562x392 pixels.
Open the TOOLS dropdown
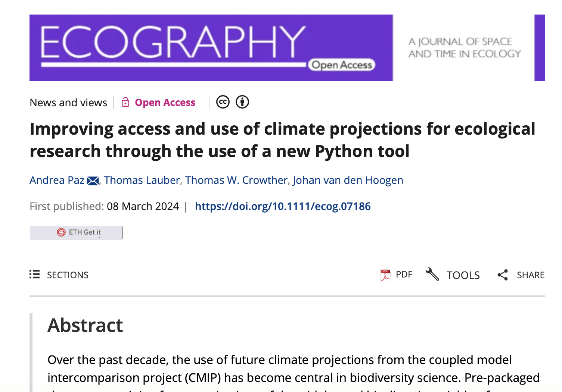point(453,275)
